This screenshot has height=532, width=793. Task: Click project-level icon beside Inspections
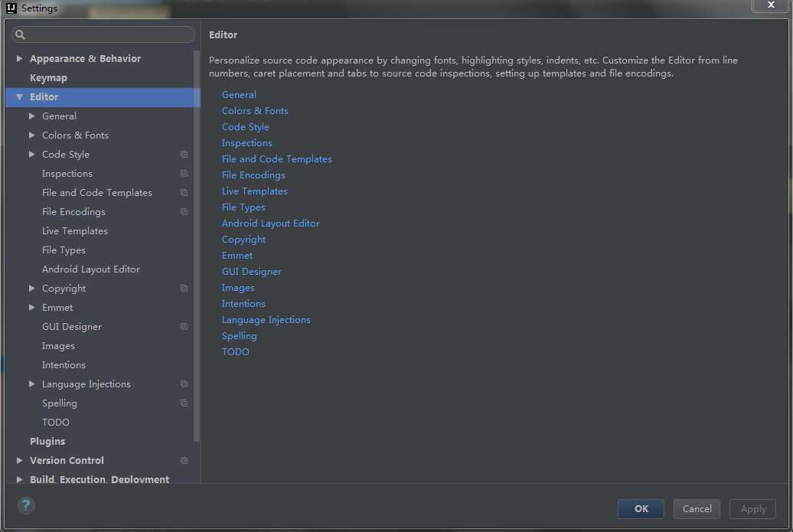pos(184,174)
